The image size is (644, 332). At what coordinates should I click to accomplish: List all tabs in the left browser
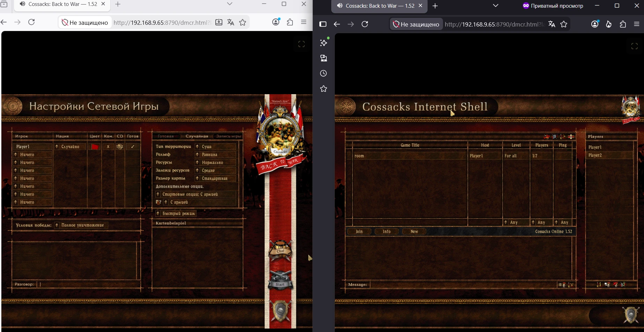(229, 4)
